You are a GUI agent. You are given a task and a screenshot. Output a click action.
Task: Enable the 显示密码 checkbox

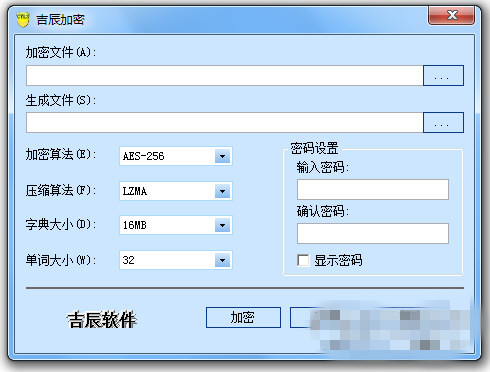tap(303, 260)
